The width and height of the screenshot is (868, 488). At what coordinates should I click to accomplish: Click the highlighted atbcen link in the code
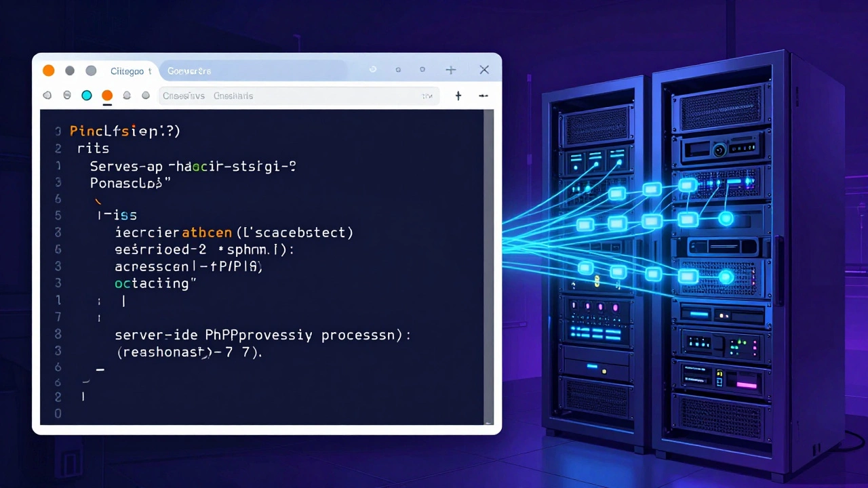(x=207, y=232)
